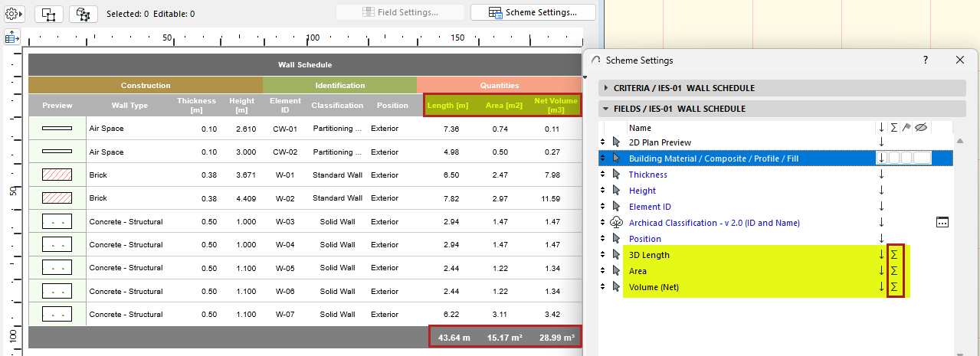Toggle sort order arrow for 2D Plan Preview
This screenshot has height=356, width=980.
pos(882,142)
